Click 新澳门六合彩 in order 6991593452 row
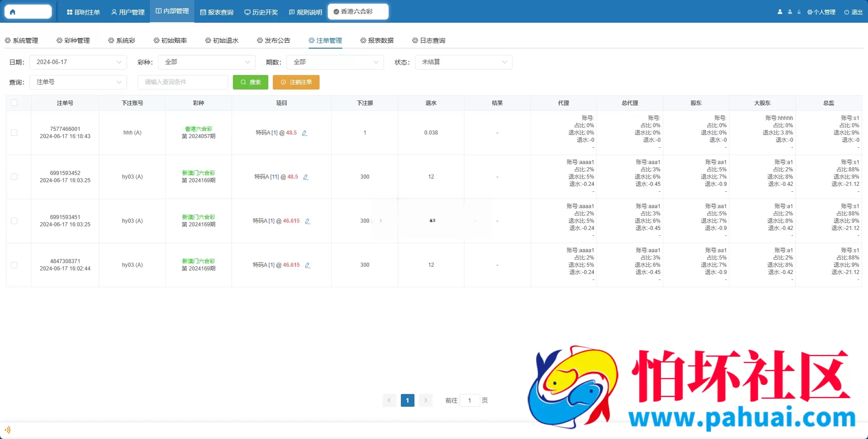868x439 pixels. click(x=198, y=173)
